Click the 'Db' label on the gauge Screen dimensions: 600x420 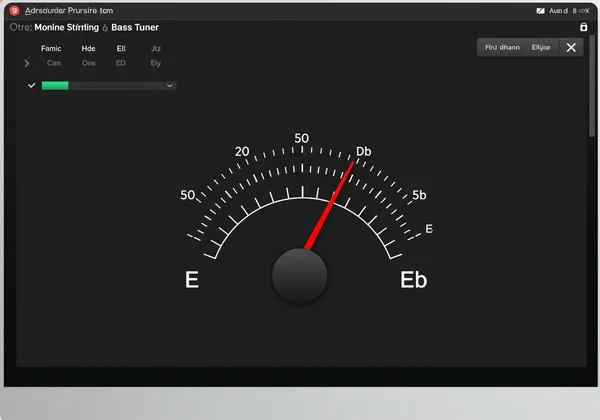tap(364, 151)
